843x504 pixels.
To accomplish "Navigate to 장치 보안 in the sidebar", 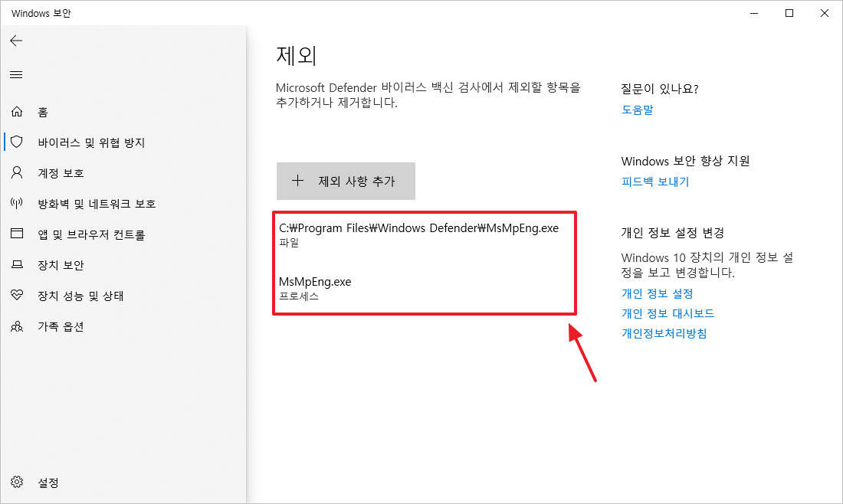I will pos(17,264).
